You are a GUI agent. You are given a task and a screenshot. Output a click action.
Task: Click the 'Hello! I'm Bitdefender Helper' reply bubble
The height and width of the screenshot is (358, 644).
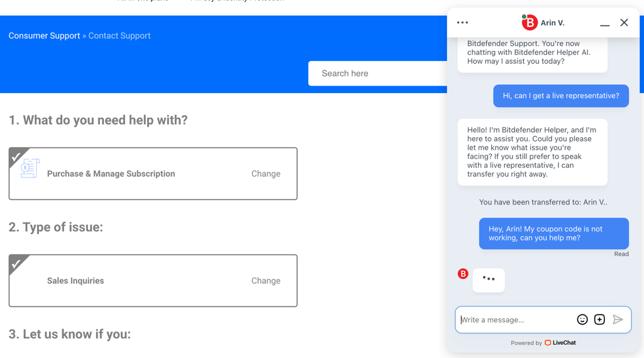click(x=532, y=152)
